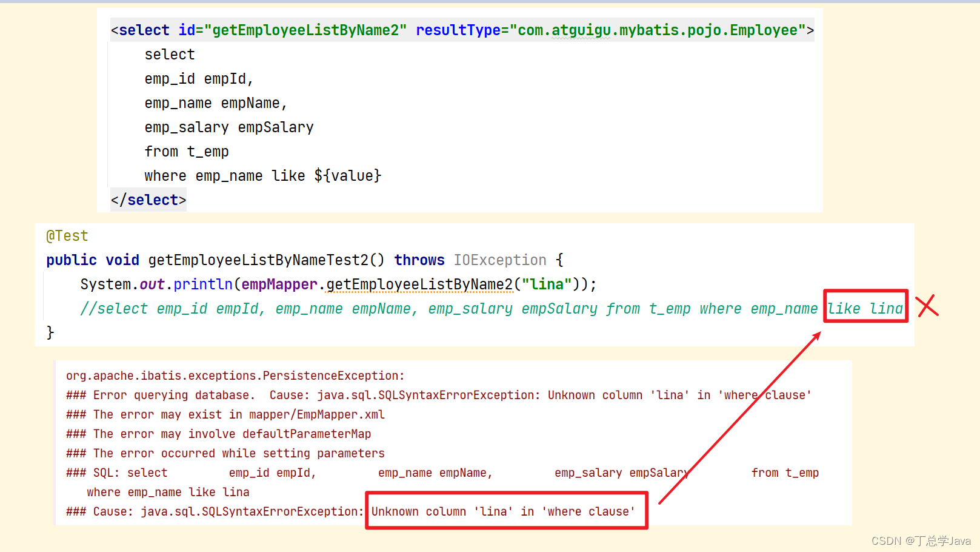Click the "lina" string argument
Screen dimensions: 980x552
point(547,284)
